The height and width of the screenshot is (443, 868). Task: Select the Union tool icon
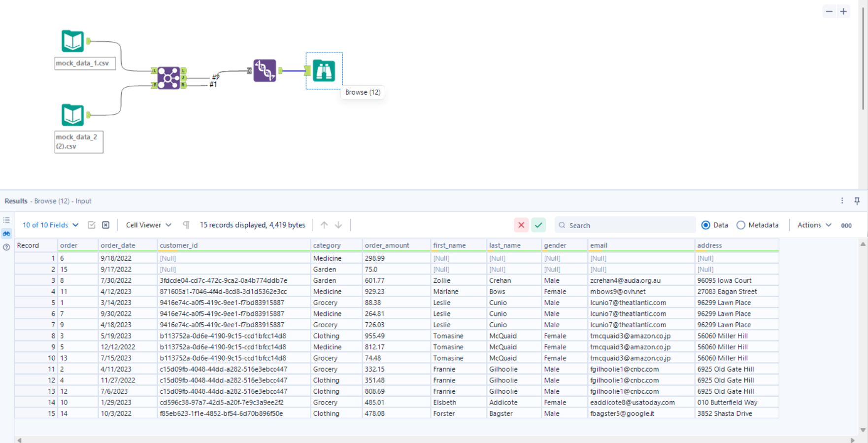pyautogui.click(x=265, y=70)
